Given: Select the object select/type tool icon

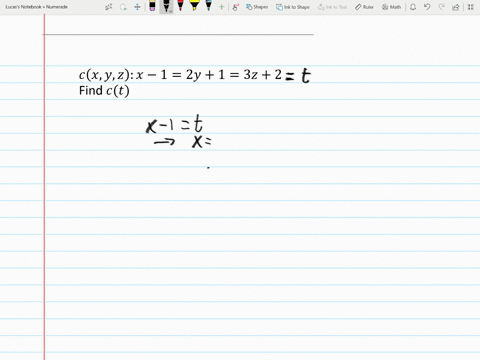Looking at the screenshot, I should click(x=109, y=7).
